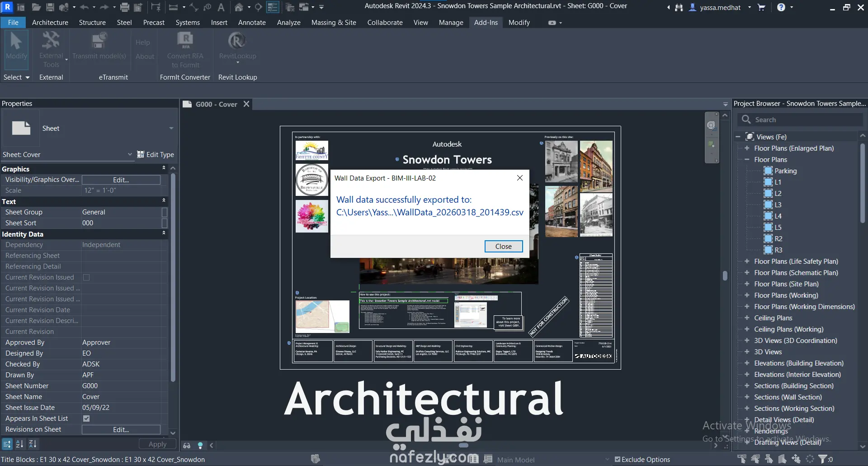Click the selection filter funnel icon in status bar
868x466 pixels.
coord(823,459)
